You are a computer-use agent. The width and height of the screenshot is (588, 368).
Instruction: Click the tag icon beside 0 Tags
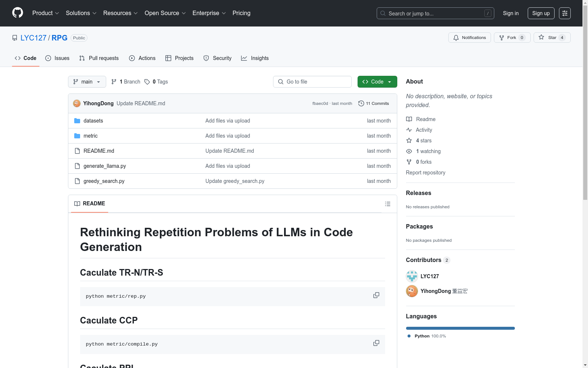point(147,82)
